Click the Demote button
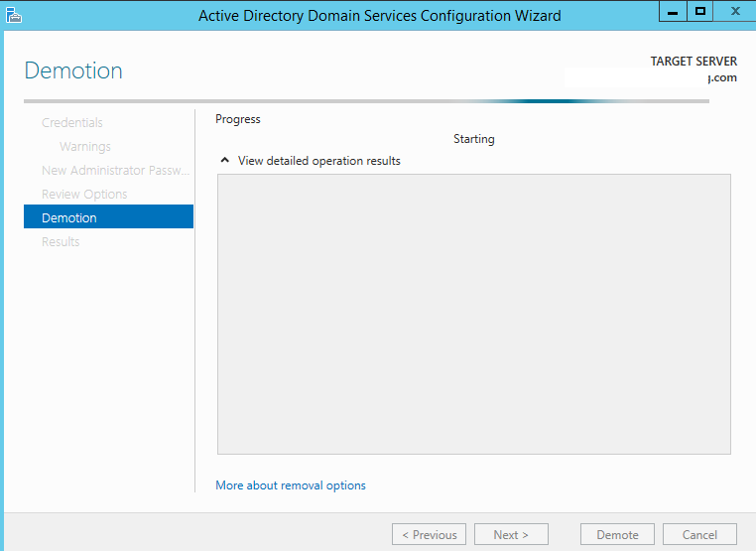The width and height of the screenshot is (756, 551). tap(618, 534)
